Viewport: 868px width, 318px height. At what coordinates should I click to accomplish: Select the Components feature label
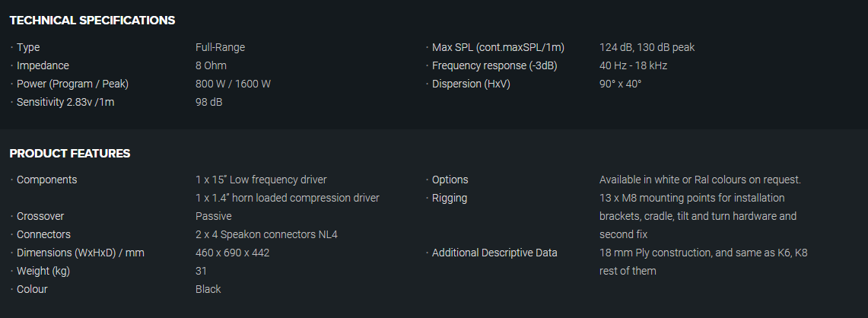click(x=46, y=180)
